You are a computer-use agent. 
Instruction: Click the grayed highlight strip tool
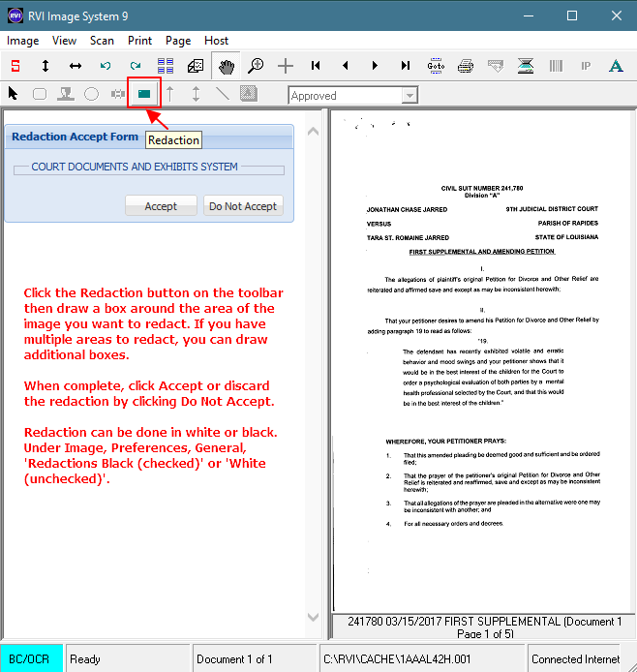[x=118, y=93]
